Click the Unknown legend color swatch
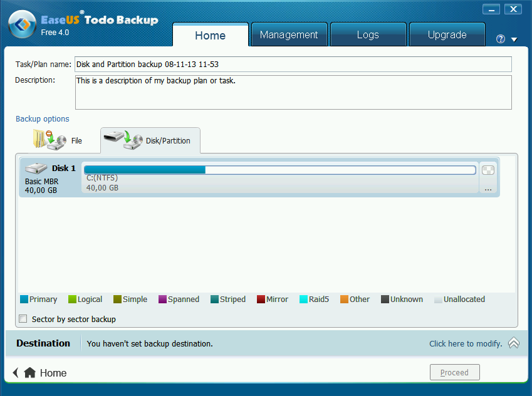Viewport: 532px width, 396px height. coord(385,300)
